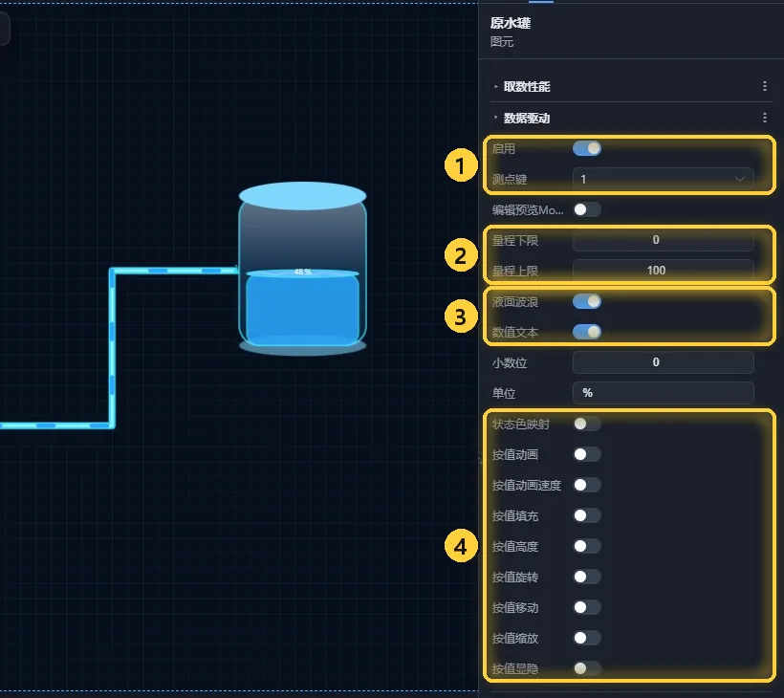Switch on 按值旋转
This screenshot has height=698, width=784.
click(x=587, y=577)
